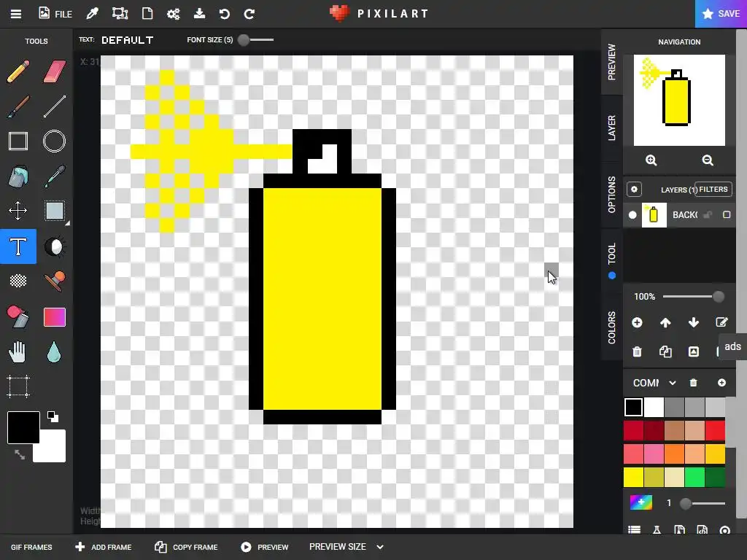Click the New Drawing page icon
747x560 pixels.
[x=147, y=13]
